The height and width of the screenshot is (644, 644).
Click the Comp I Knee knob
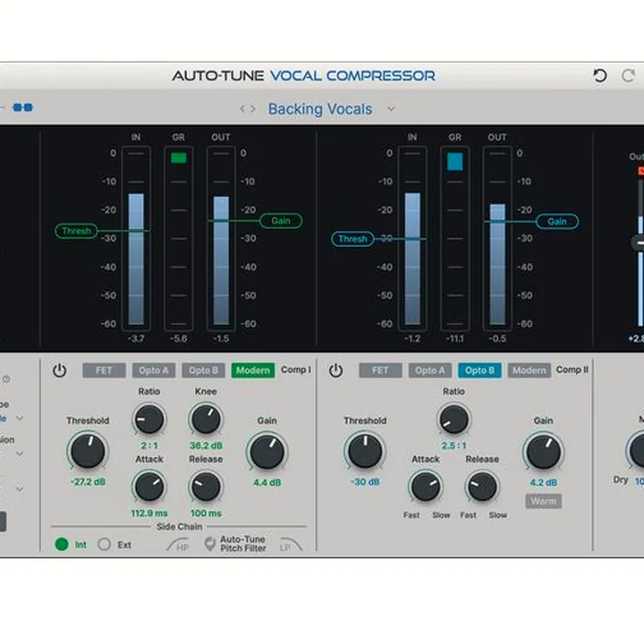(206, 419)
